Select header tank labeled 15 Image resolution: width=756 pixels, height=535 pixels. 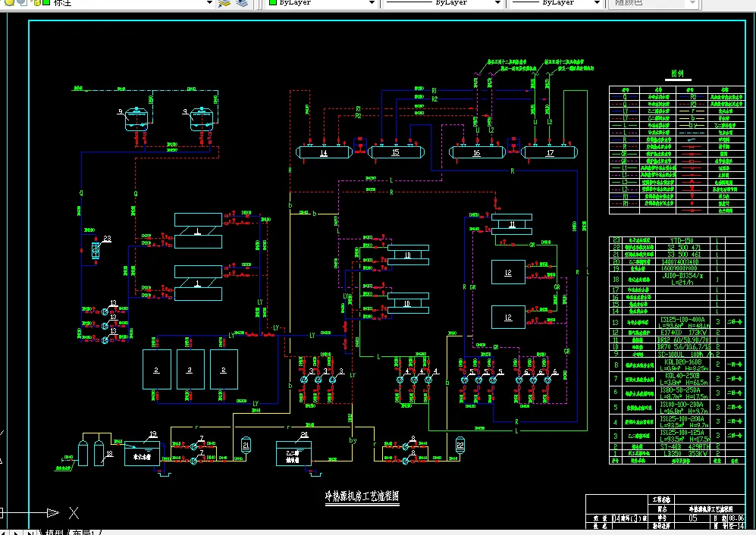pyautogui.click(x=396, y=152)
